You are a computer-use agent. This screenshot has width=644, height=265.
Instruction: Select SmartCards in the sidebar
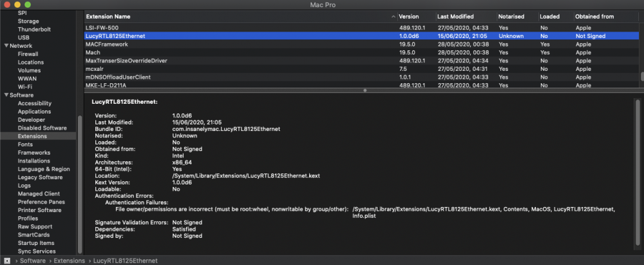[33, 235]
